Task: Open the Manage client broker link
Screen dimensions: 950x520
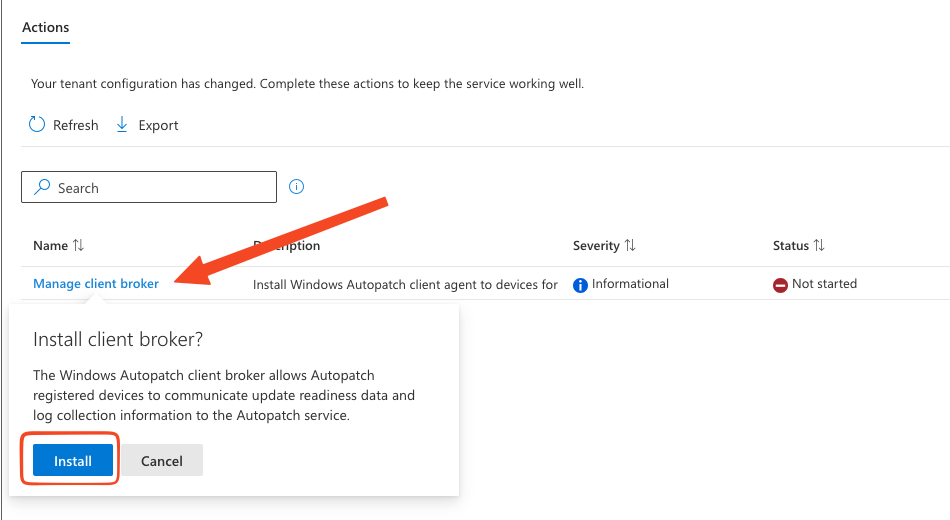Action: 96,284
